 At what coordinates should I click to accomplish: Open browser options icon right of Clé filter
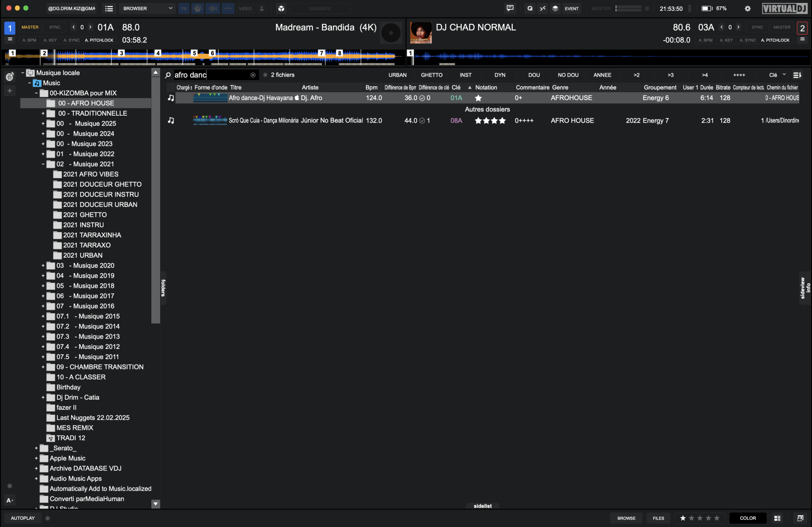[797, 75]
